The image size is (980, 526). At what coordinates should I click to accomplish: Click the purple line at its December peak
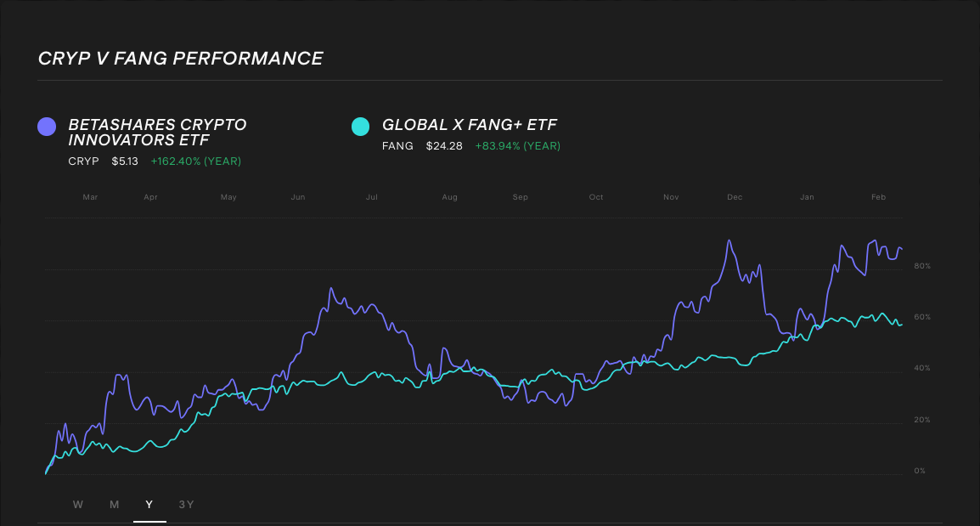[729, 240]
